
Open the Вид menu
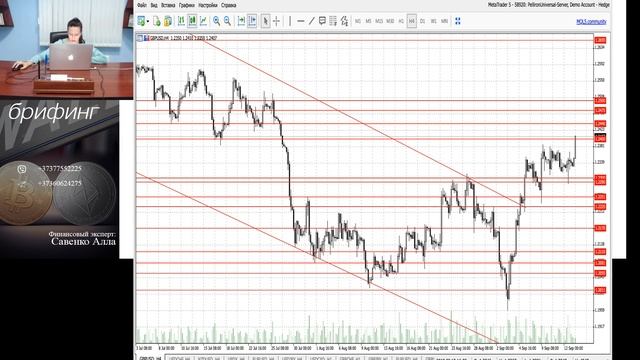click(154, 5)
